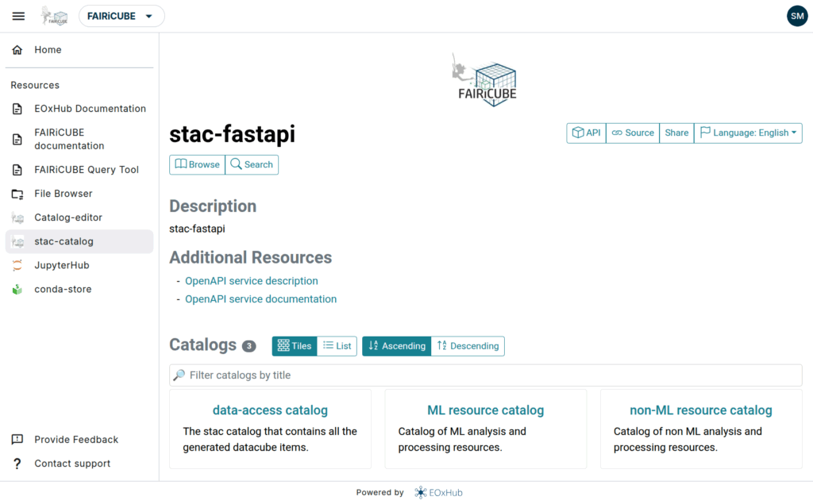Select Catalog-editor in the sidebar

[x=67, y=217]
